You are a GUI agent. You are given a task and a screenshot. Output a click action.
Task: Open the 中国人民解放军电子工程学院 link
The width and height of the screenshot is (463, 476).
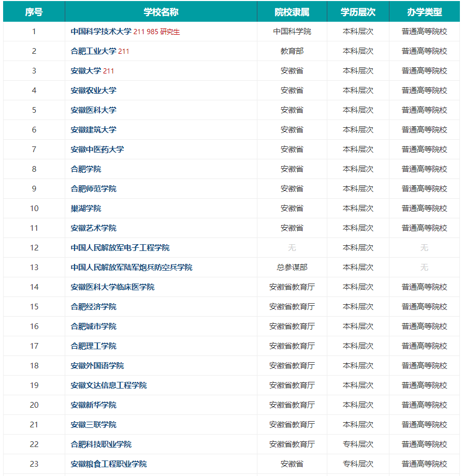[x=120, y=248]
